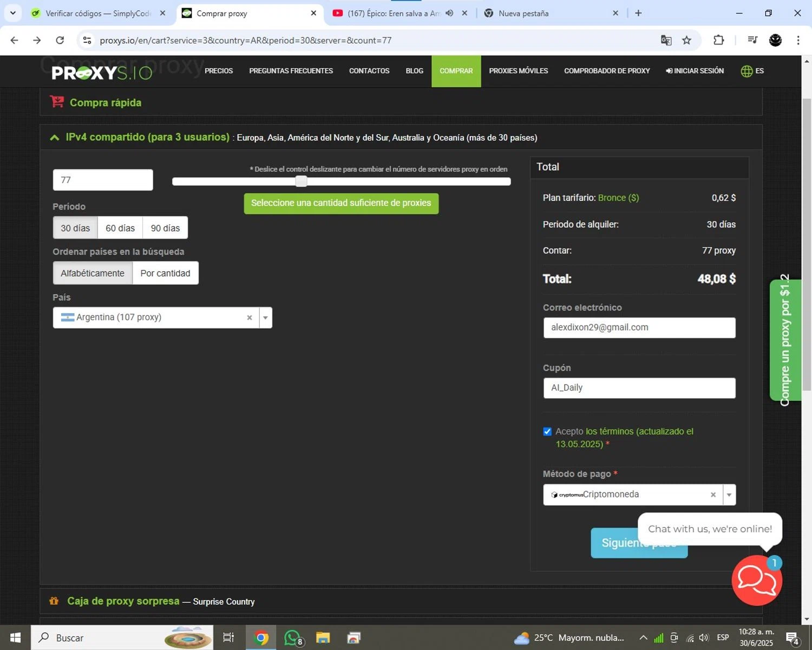This screenshot has width=812, height=650.
Task: Bookmark this page with the star icon
Action: 686,40
